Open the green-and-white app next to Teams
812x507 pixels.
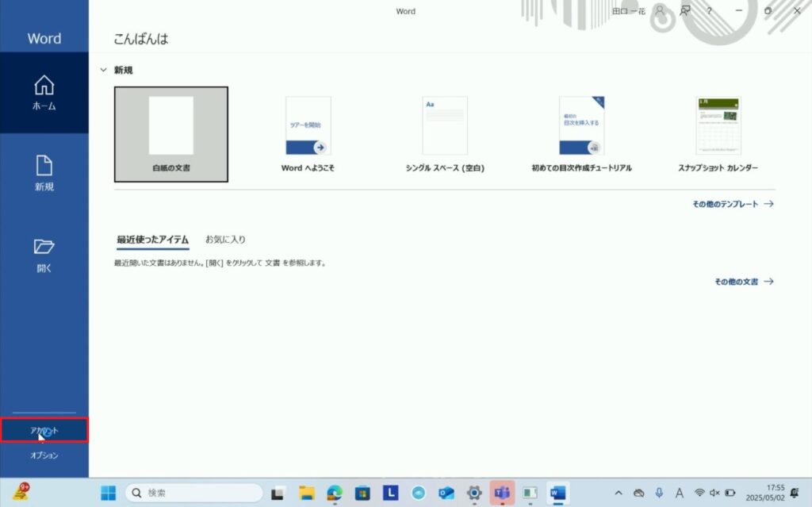[x=530, y=493]
